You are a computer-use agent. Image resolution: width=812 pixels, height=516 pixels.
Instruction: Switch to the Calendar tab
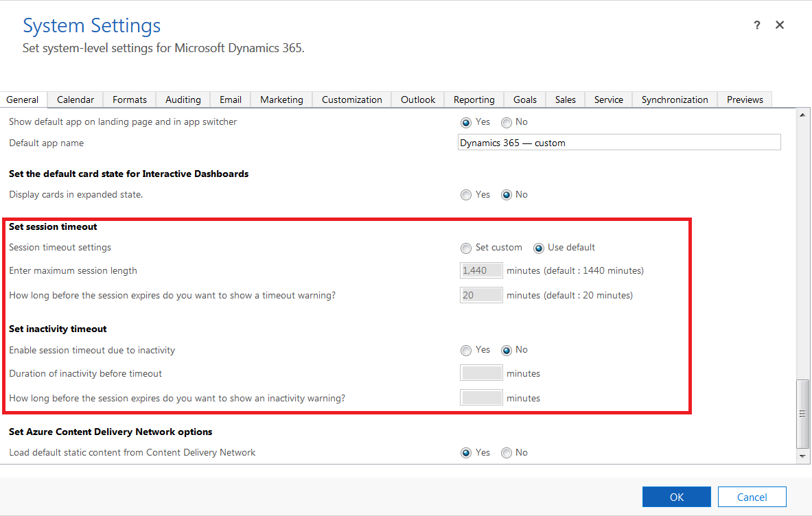coord(76,99)
